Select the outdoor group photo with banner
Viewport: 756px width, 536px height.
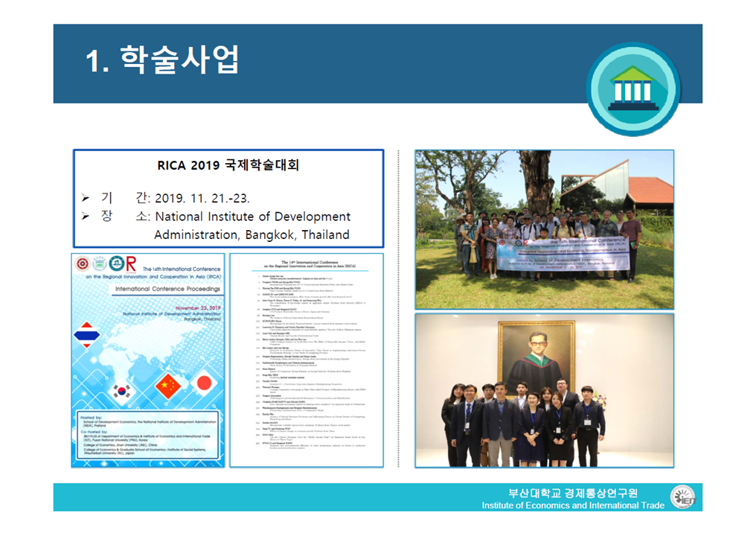click(x=544, y=228)
